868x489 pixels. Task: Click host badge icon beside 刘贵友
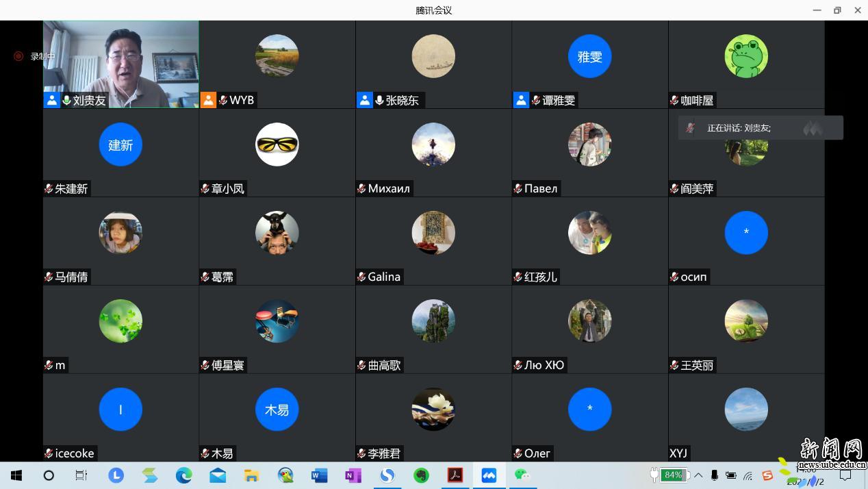tap(52, 100)
